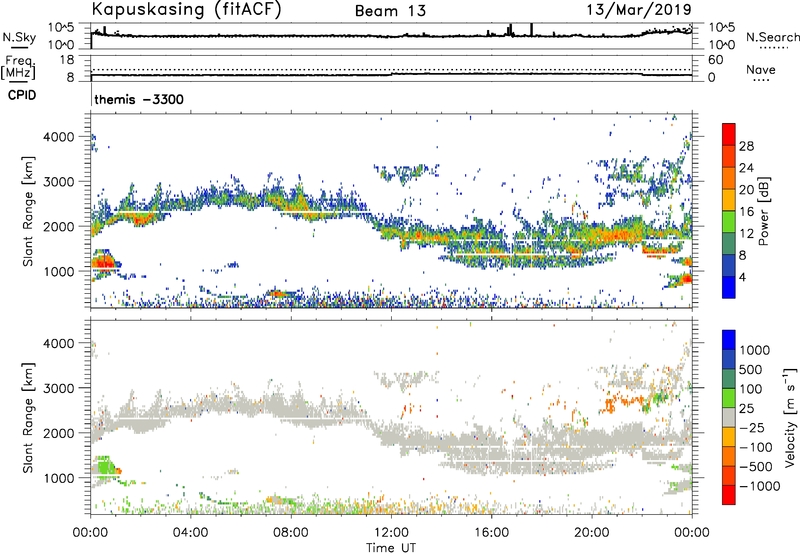Click the light green segment of Power color bar

pyautogui.click(x=729, y=222)
